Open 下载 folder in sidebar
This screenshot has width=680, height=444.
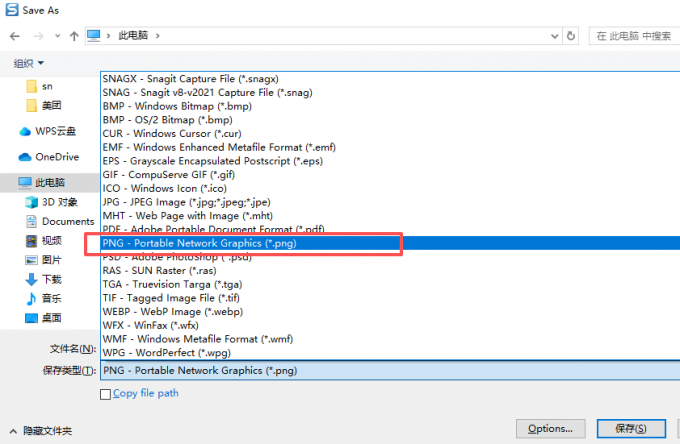coord(43,279)
